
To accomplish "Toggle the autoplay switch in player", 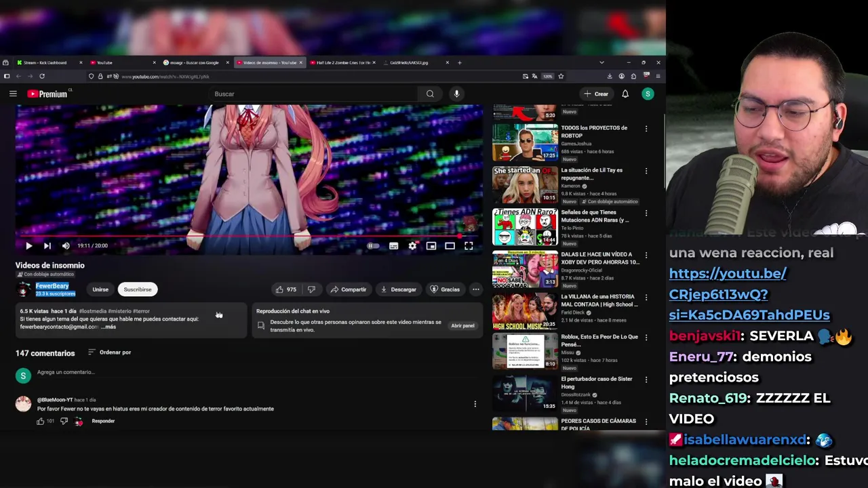I will coord(373,246).
